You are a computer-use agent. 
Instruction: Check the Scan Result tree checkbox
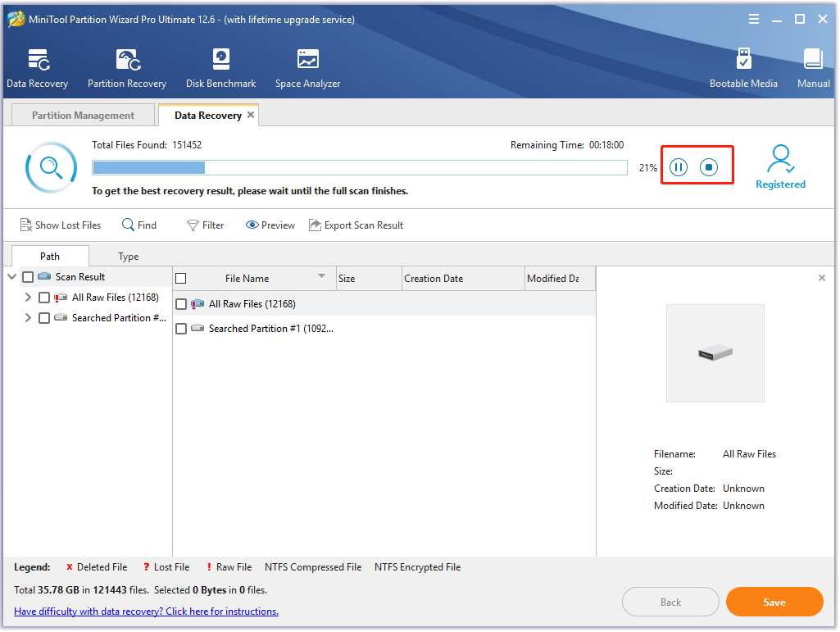coord(28,277)
